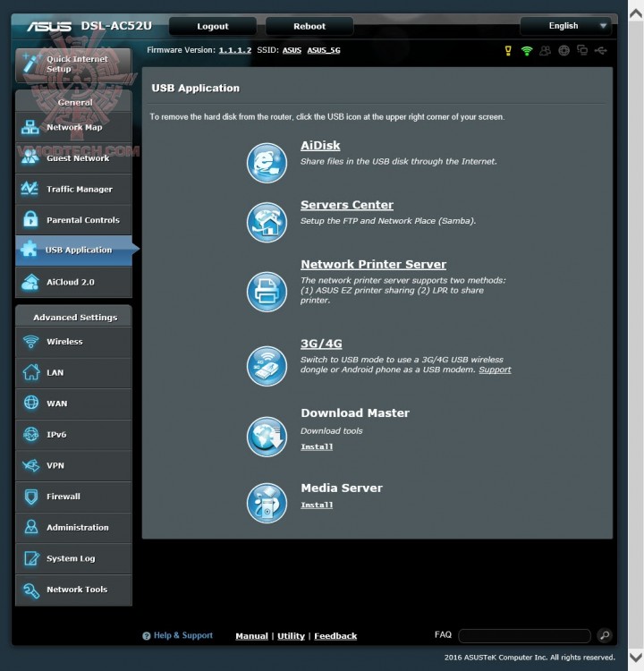Click Install under Download Master
644x671 pixels.
[x=317, y=446]
